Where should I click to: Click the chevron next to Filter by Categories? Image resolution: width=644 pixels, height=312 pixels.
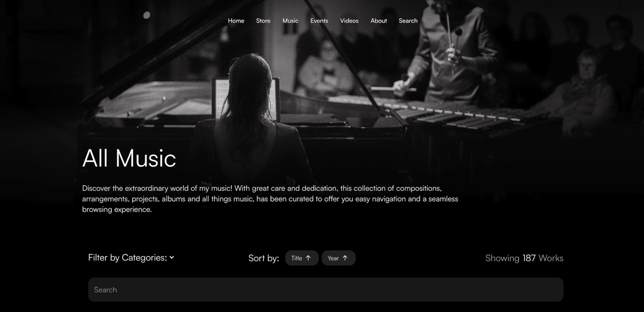tap(172, 258)
